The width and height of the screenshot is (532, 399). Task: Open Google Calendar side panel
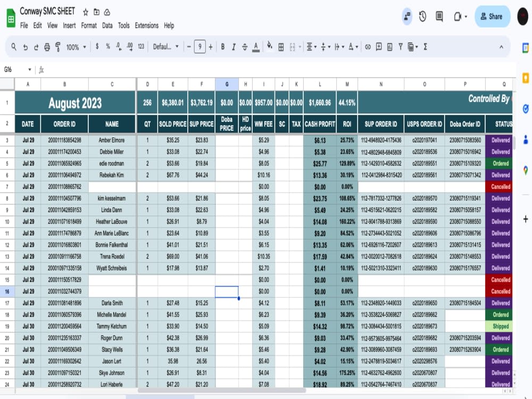pos(525,47)
